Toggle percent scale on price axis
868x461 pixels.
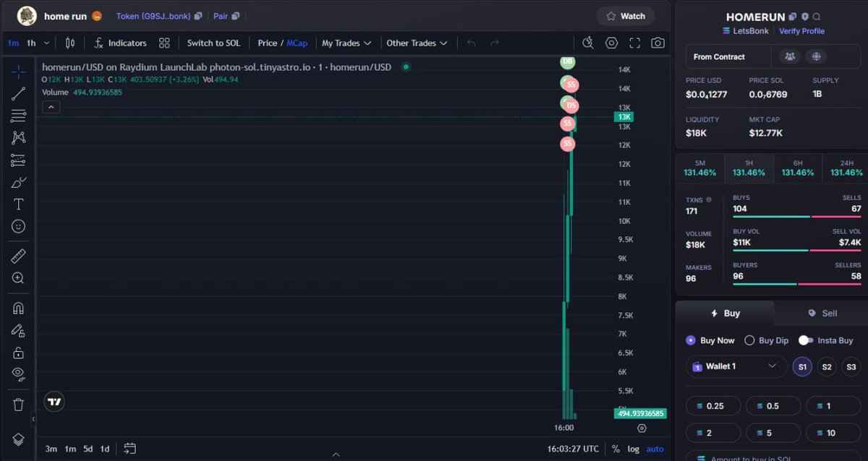[616, 449]
